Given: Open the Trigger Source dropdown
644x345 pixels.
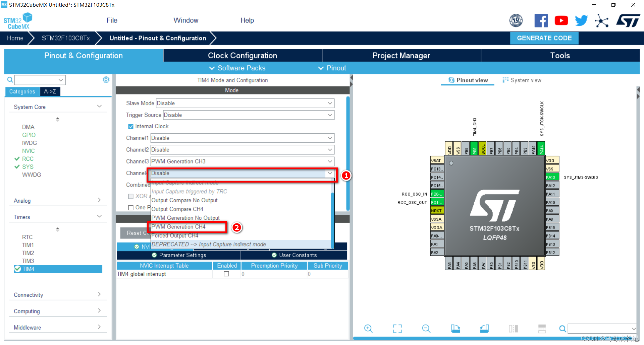Looking at the screenshot, I should (249, 115).
